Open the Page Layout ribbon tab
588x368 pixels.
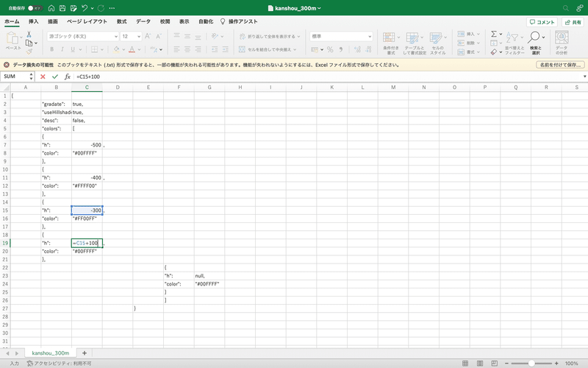(87, 21)
